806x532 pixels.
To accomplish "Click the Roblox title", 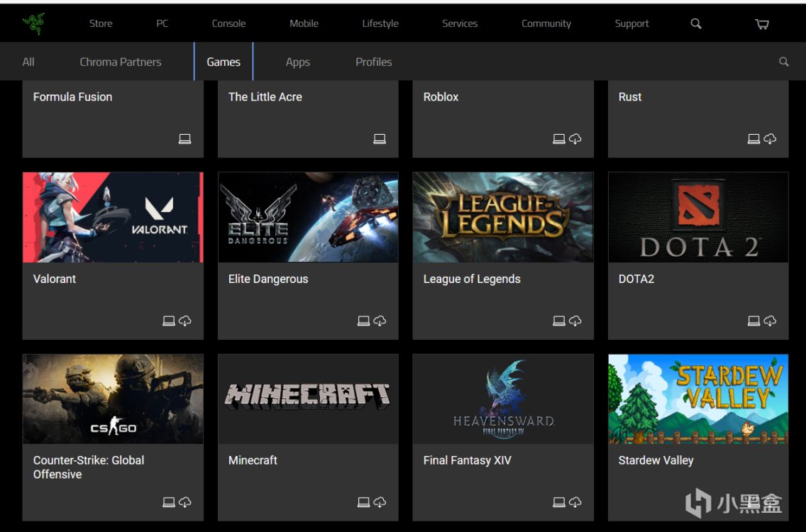I will (x=441, y=96).
